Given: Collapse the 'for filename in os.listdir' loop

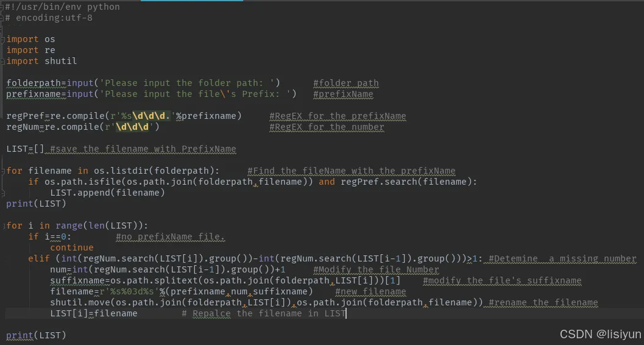Looking at the screenshot, I should (3, 171).
